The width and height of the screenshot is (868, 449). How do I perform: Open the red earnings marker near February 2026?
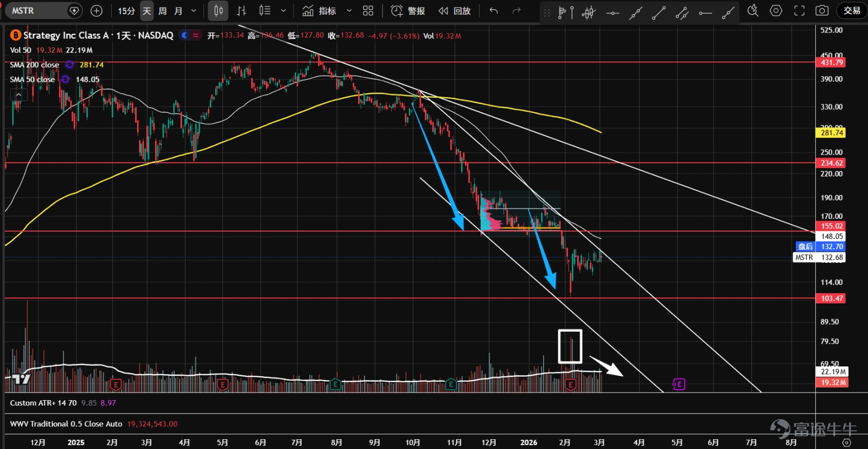[x=570, y=384]
